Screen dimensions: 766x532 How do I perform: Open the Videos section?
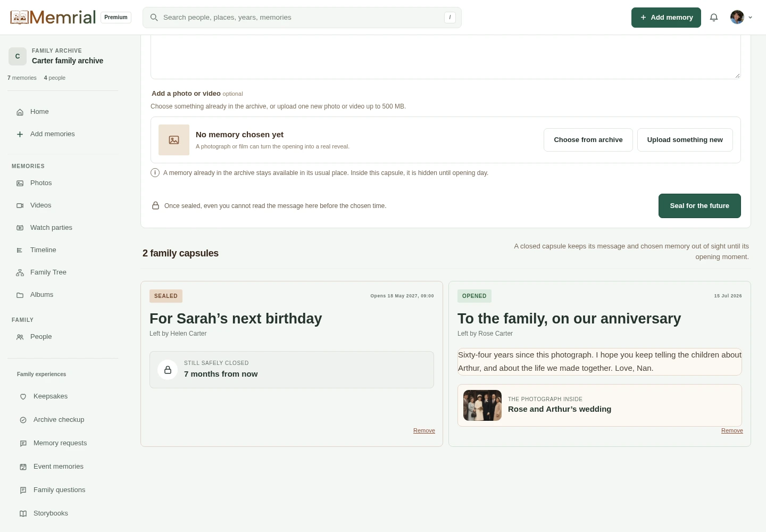coord(63,205)
